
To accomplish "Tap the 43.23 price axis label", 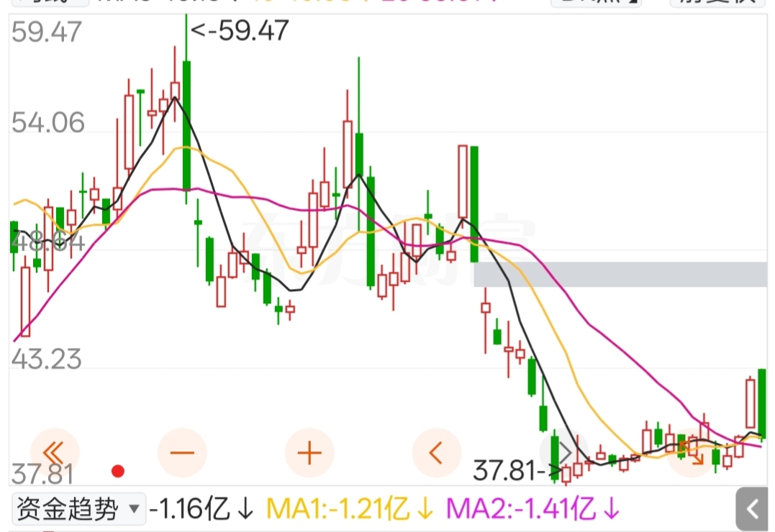I will tap(47, 359).
